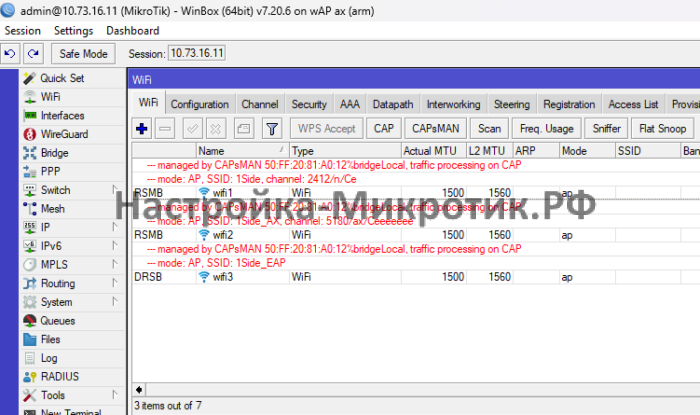Click the Redo arrow icon

(33, 54)
